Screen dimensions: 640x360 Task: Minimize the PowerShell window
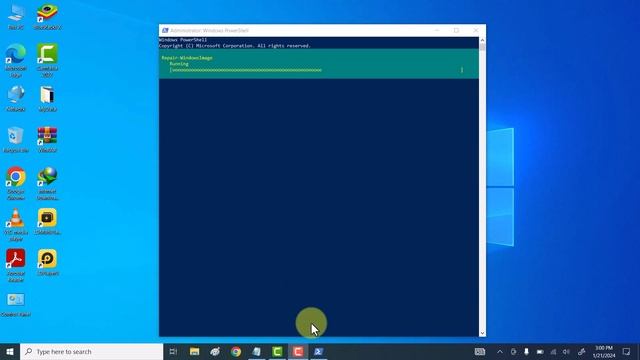[437, 30]
